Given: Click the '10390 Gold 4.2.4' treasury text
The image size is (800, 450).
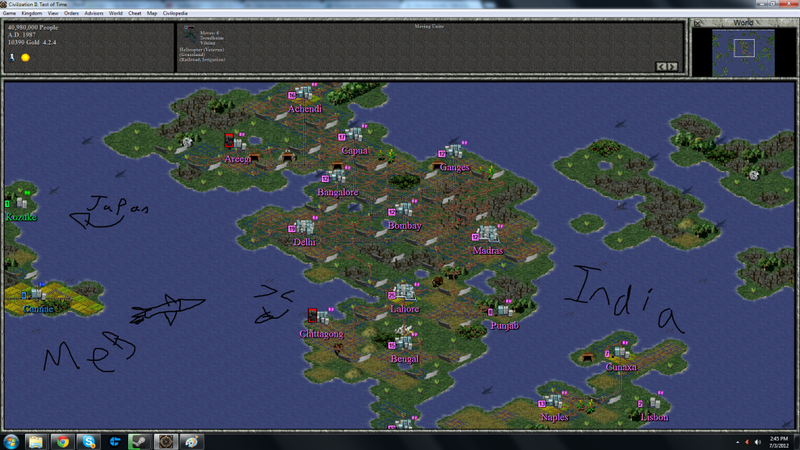Looking at the screenshot, I should pos(32,42).
